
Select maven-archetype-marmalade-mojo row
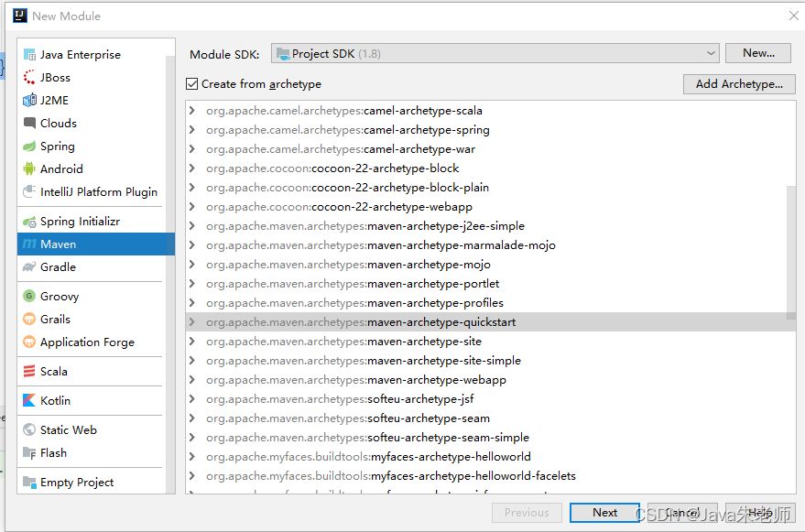click(x=491, y=245)
